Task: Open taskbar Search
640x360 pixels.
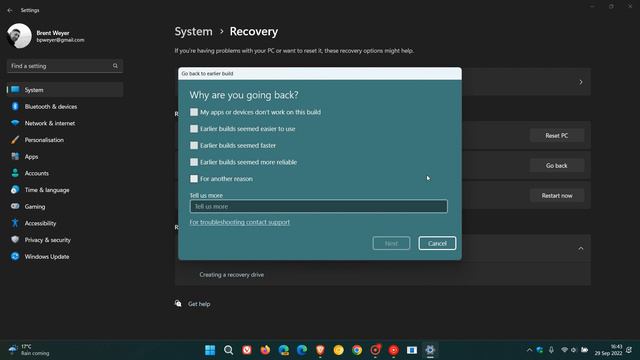Action: [229, 350]
